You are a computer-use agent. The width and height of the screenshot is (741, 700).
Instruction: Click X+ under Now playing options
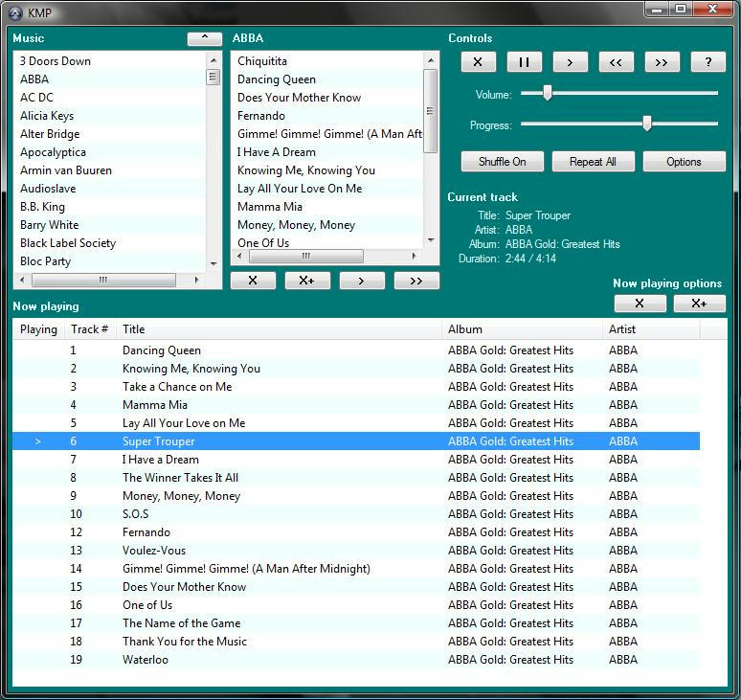pyautogui.click(x=700, y=303)
